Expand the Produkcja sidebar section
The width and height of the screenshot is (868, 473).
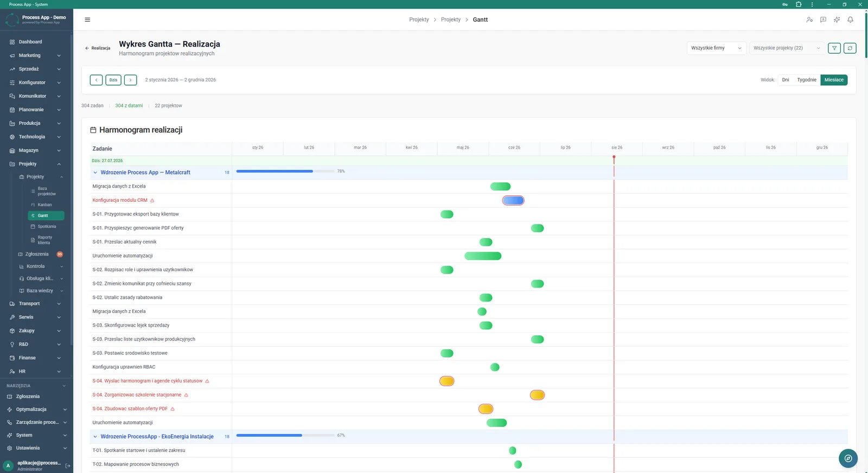(35, 123)
